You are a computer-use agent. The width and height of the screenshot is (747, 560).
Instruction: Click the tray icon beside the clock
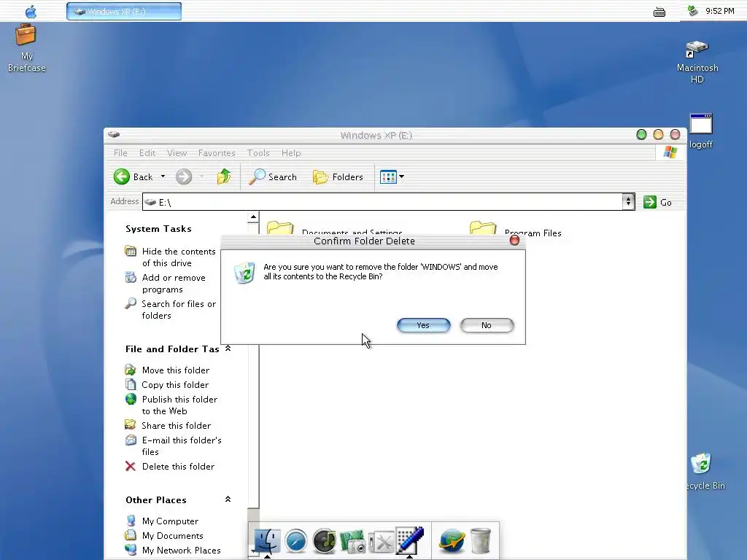tap(693, 10)
